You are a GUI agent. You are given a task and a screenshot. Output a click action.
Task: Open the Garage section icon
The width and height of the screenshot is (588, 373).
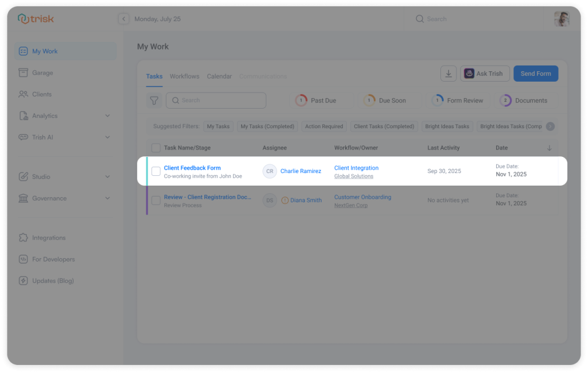tap(23, 72)
